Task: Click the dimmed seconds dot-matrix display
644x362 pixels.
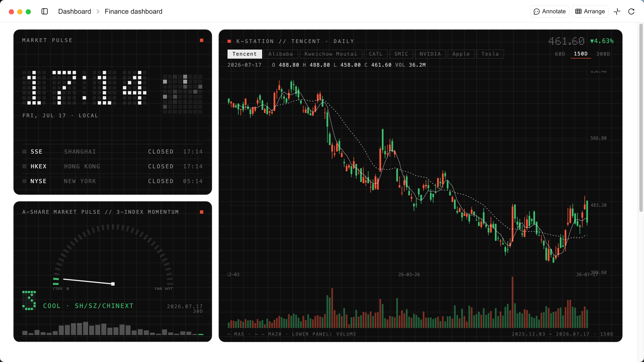Action: point(182,94)
